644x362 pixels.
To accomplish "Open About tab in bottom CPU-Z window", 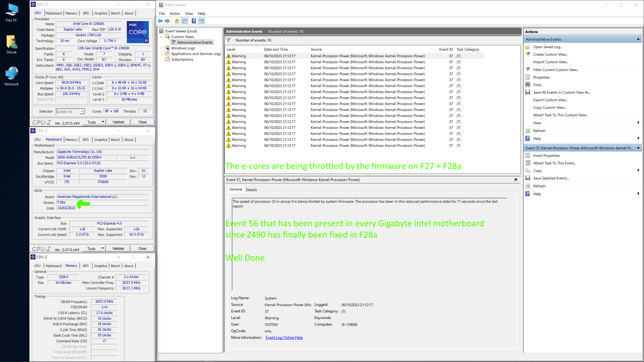I will pyautogui.click(x=129, y=266).
